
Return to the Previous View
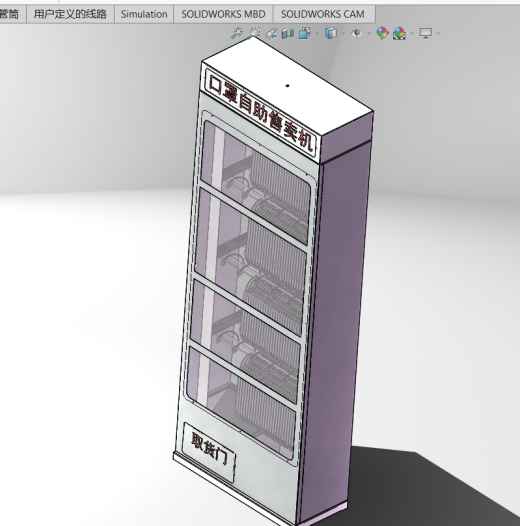tap(271, 33)
